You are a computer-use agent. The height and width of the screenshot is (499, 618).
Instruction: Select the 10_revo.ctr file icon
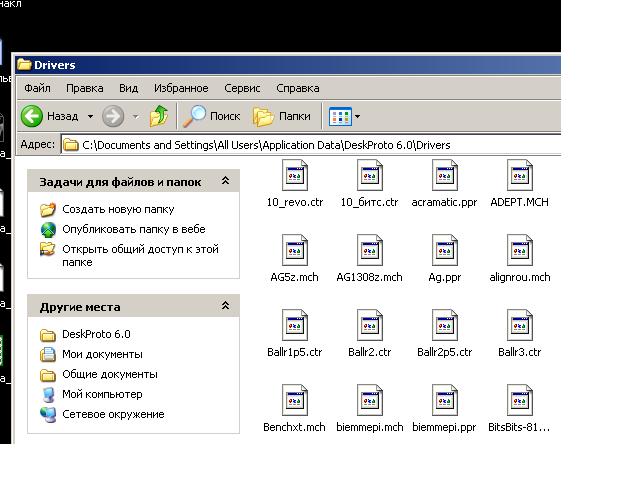(295, 177)
